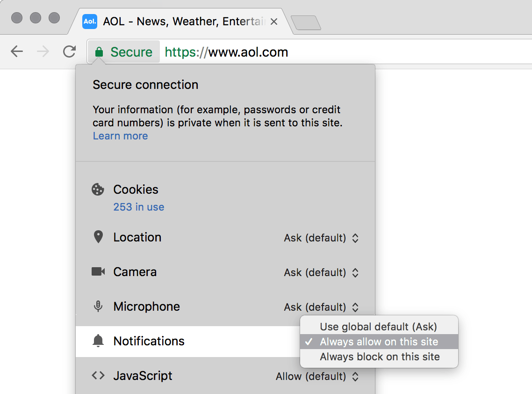Click the green padlock Secure icon
This screenshot has width=532, height=394.
99,52
